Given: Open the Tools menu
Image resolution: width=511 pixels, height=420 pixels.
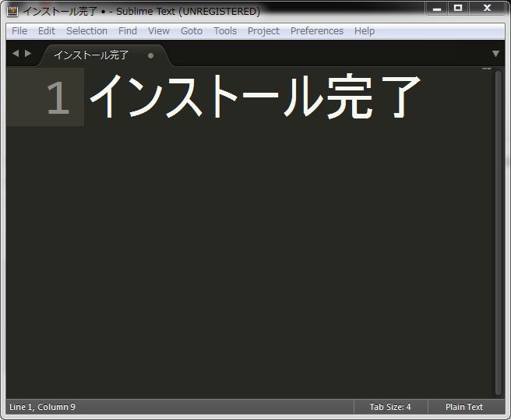Looking at the screenshot, I should [225, 31].
